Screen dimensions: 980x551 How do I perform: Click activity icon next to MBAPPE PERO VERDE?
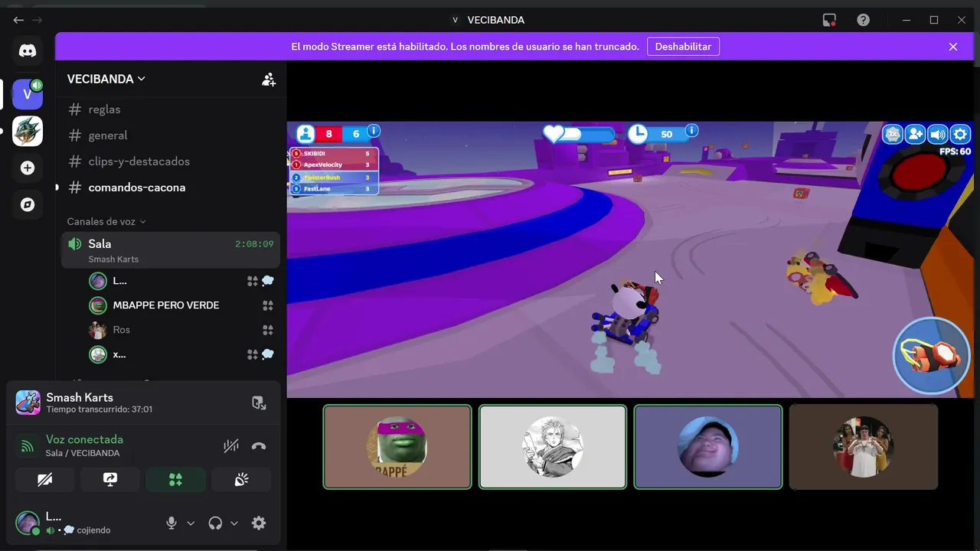point(268,305)
